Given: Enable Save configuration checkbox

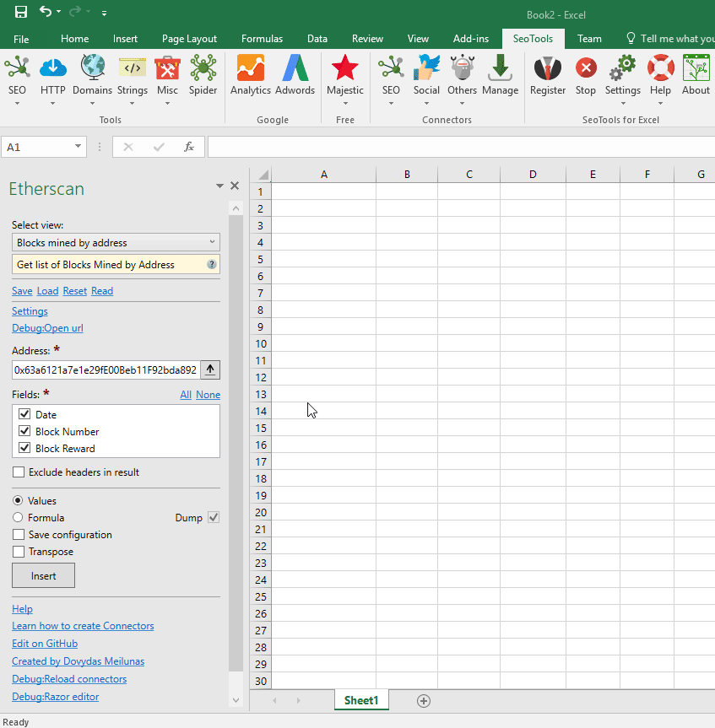Looking at the screenshot, I should pyautogui.click(x=19, y=534).
